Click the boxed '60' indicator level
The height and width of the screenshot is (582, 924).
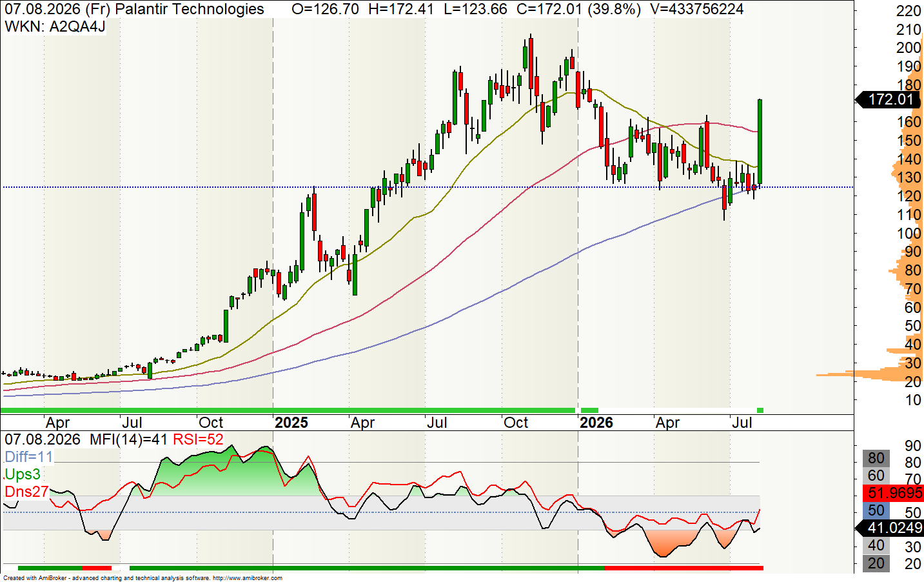[x=876, y=476]
